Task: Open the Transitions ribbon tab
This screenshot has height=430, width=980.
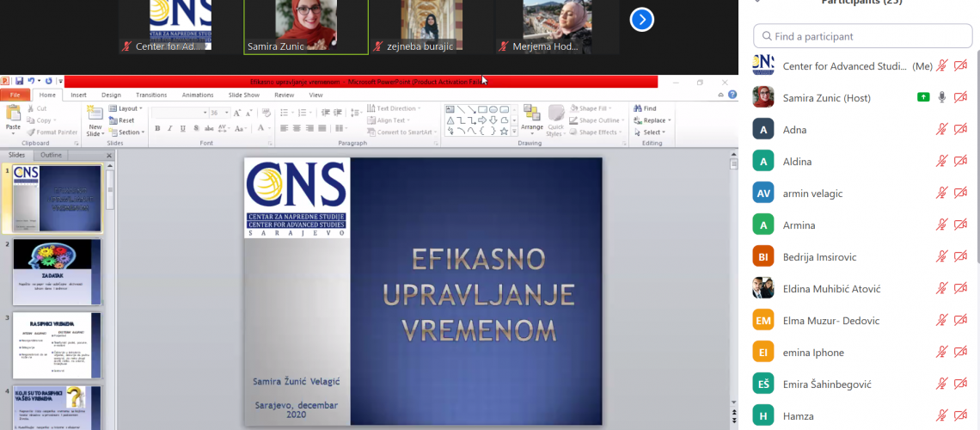Action: click(151, 95)
